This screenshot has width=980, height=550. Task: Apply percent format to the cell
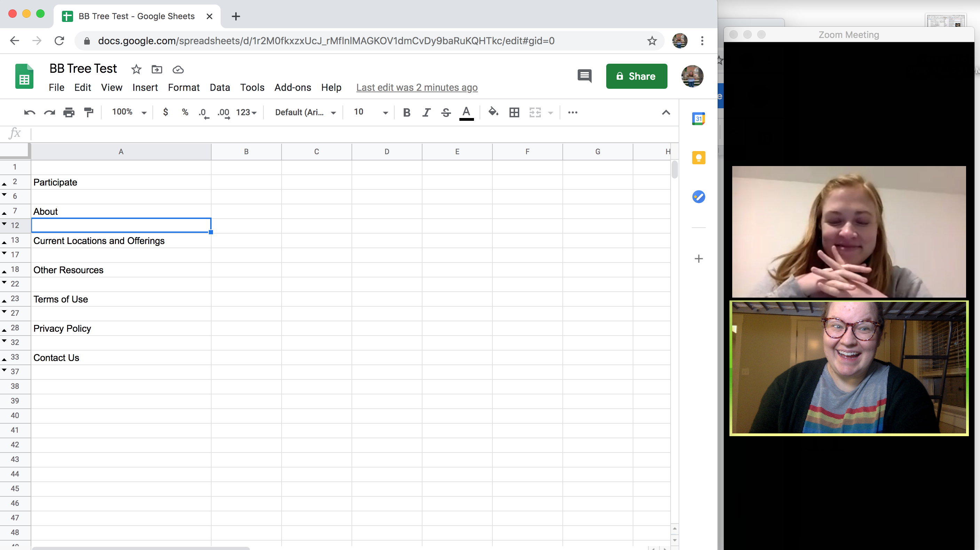click(x=185, y=112)
